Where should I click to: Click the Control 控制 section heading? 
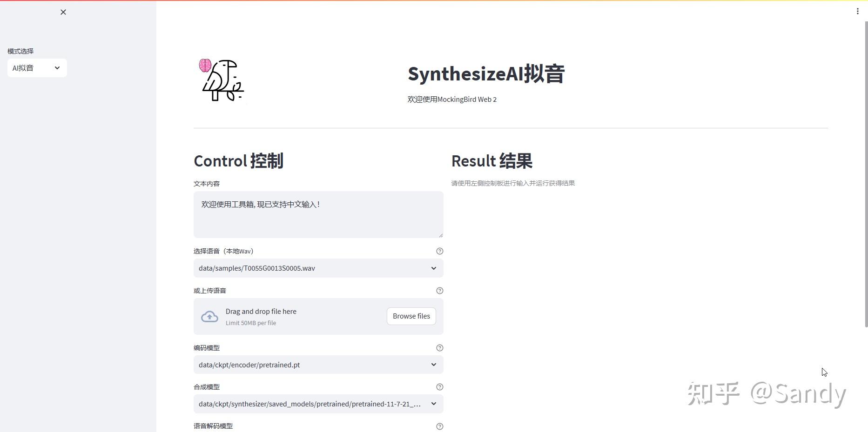[x=238, y=161]
